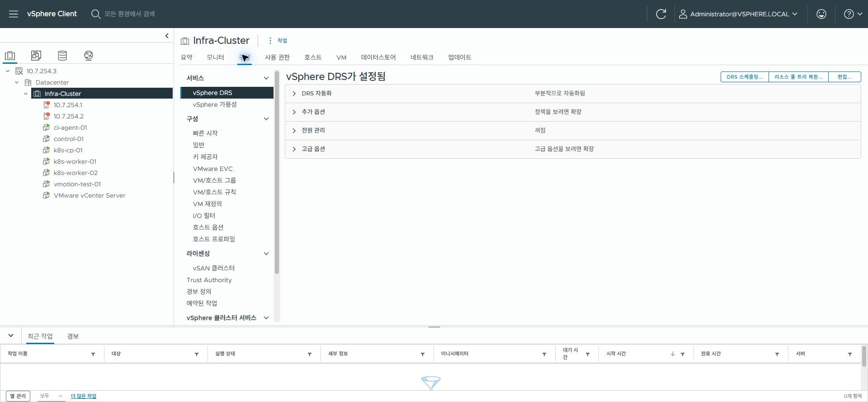Screen dimensions: 868x402
Task: Collapse the 라이센싱 section
Action: pos(266,254)
